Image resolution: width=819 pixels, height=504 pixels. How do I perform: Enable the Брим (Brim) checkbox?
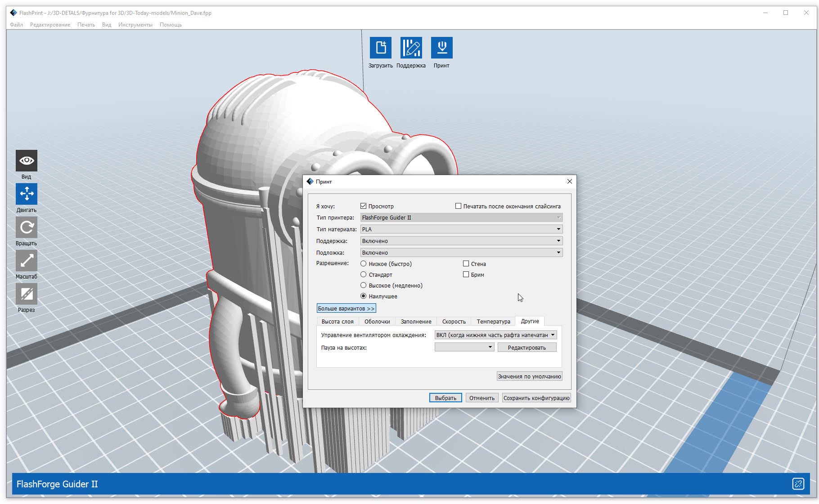(466, 274)
